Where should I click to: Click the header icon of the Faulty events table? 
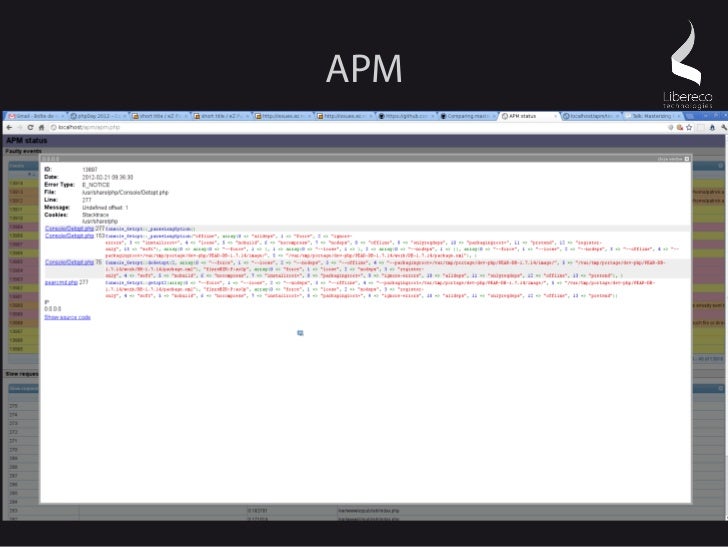click(x=721, y=166)
